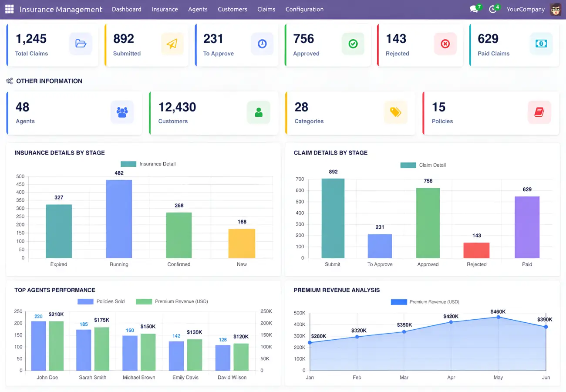This screenshot has height=392, width=566.
Task: Click the "12,430" Customers value
Action: point(177,107)
